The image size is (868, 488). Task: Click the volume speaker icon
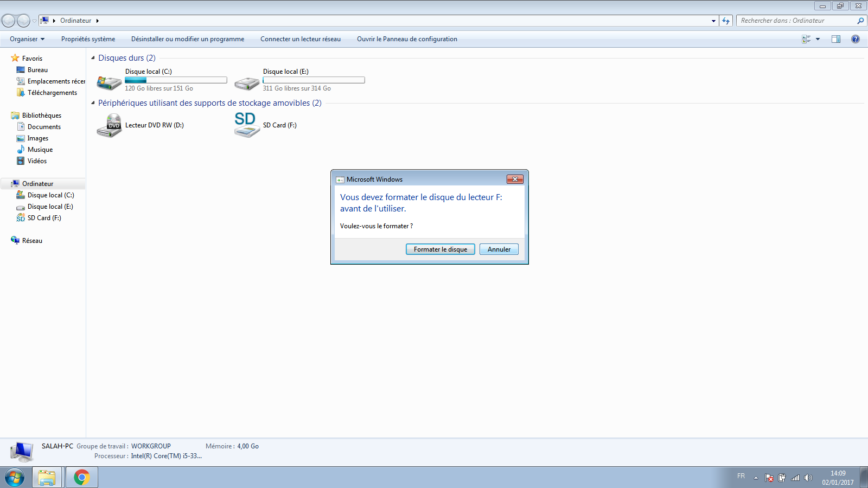[x=808, y=478]
